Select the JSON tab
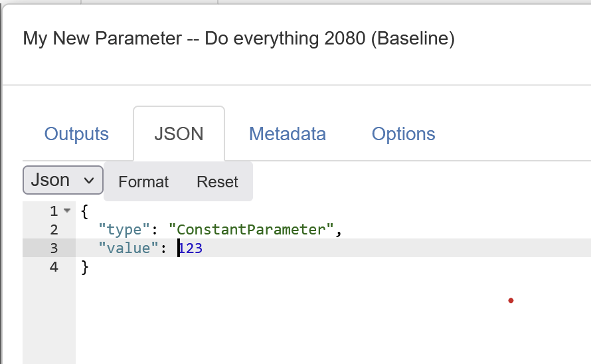 click(x=179, y=134)
